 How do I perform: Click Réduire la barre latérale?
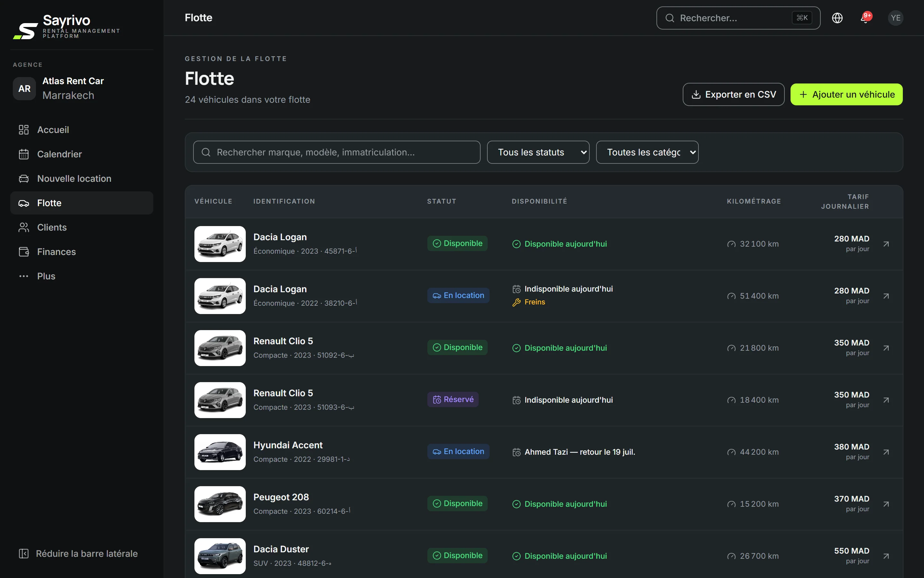pos(78,554)
